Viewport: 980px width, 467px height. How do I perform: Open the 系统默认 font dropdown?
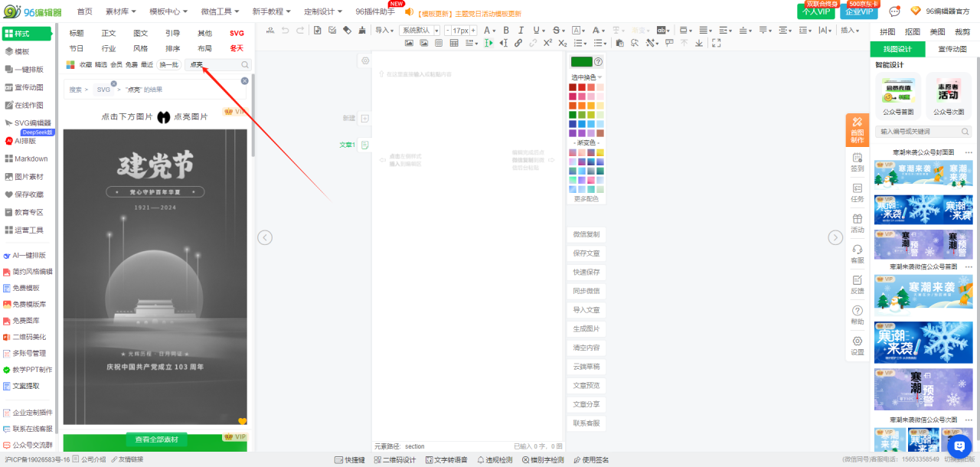(x=420, y=30)
